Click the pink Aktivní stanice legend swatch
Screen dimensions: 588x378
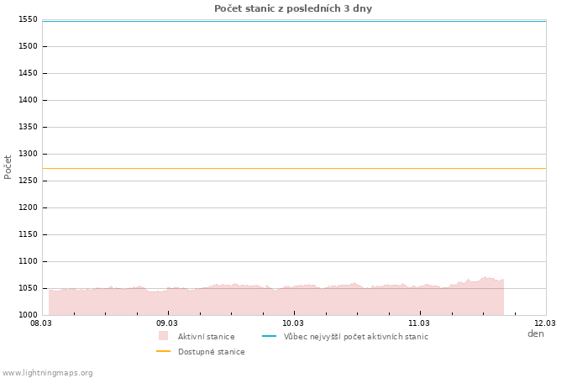[x=163, y=336]
